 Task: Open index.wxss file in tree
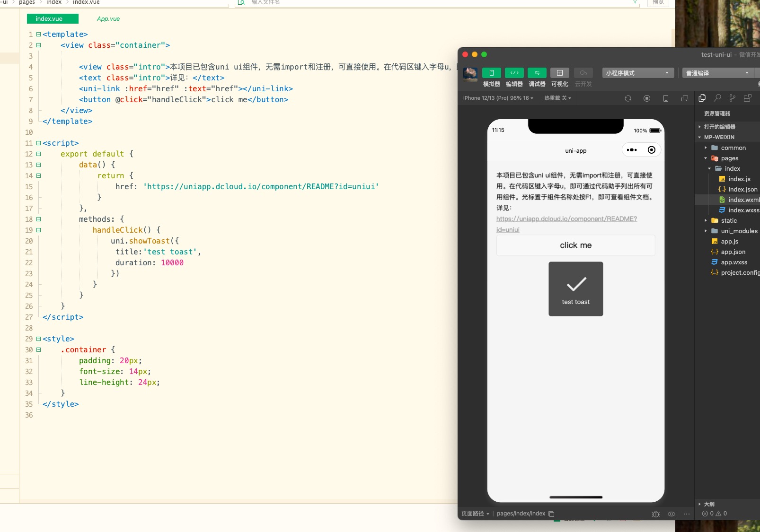click(739, 210)
